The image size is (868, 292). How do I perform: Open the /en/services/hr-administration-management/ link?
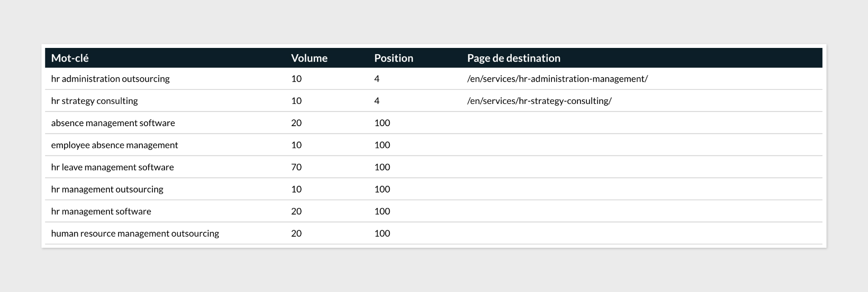tap(557, 79)
